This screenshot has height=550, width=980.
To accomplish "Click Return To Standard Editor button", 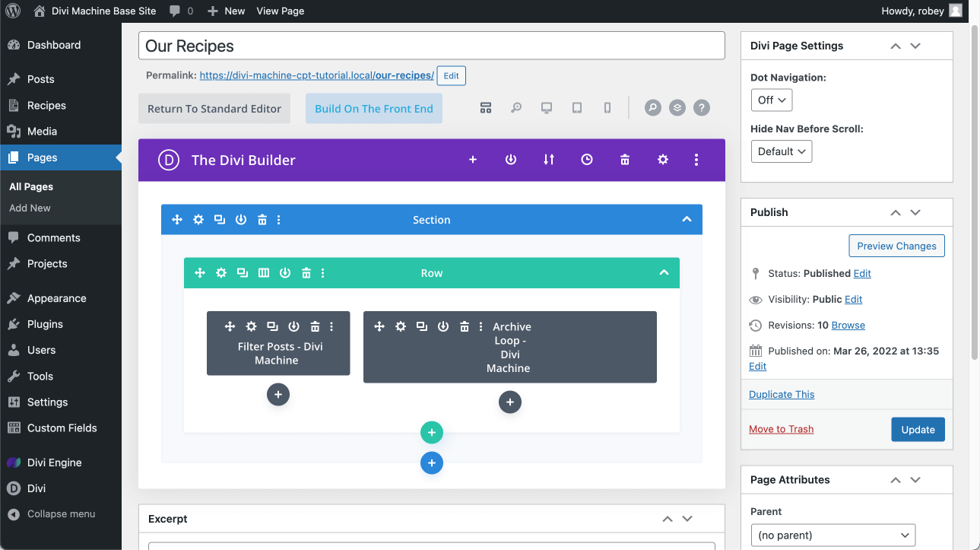I will tap(214, 108).
